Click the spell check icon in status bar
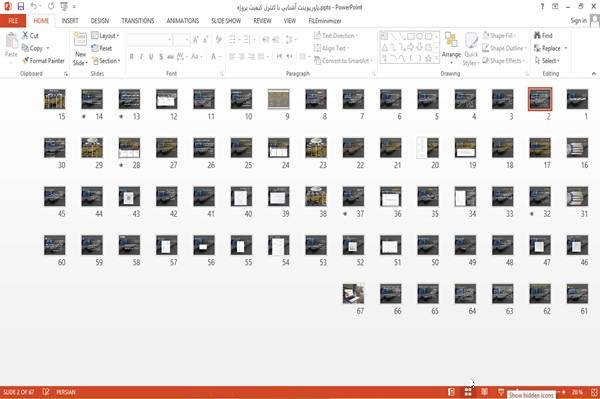600x399 pixels. click(x=46, y=392)
